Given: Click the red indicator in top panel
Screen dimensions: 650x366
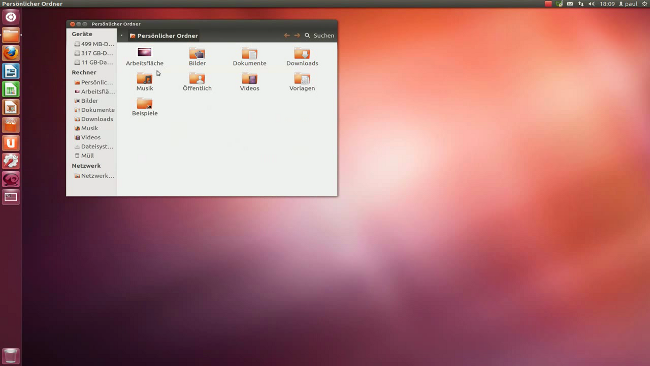Looking at the screenshot, I should 548,4.
